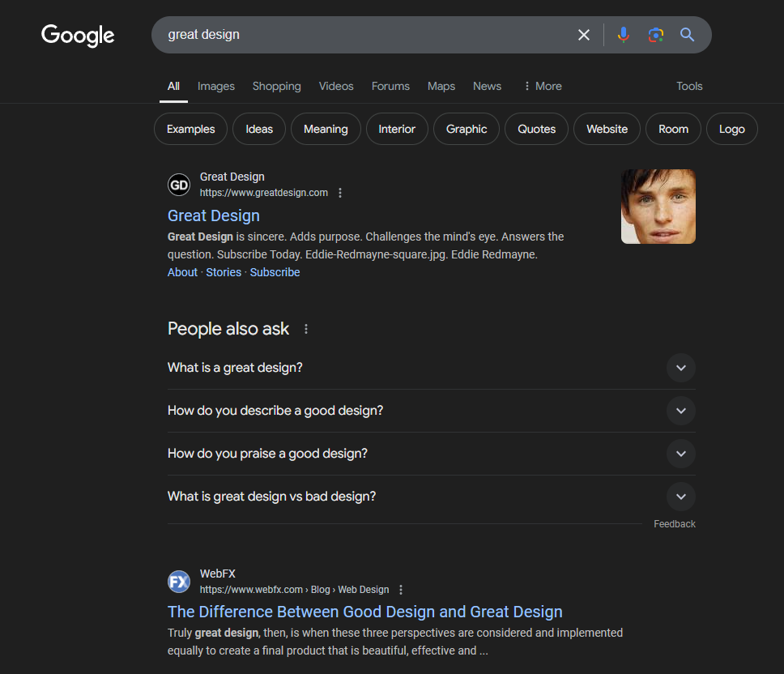Apply the Website filter chip

[x=607, y=129]
